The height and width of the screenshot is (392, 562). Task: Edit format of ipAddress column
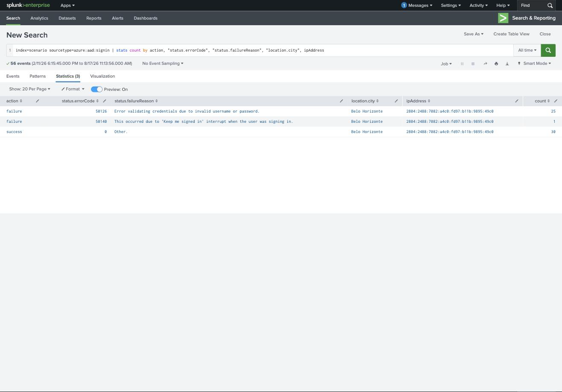[516, 101]
